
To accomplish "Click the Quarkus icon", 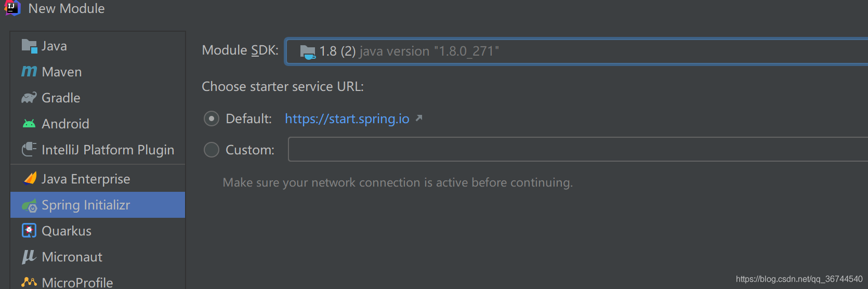I will coord(29,230).
